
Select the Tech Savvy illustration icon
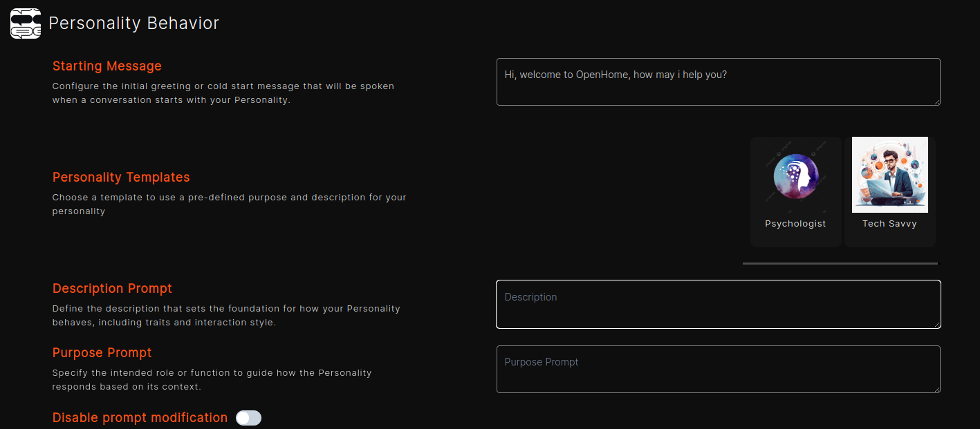(889, 174)
